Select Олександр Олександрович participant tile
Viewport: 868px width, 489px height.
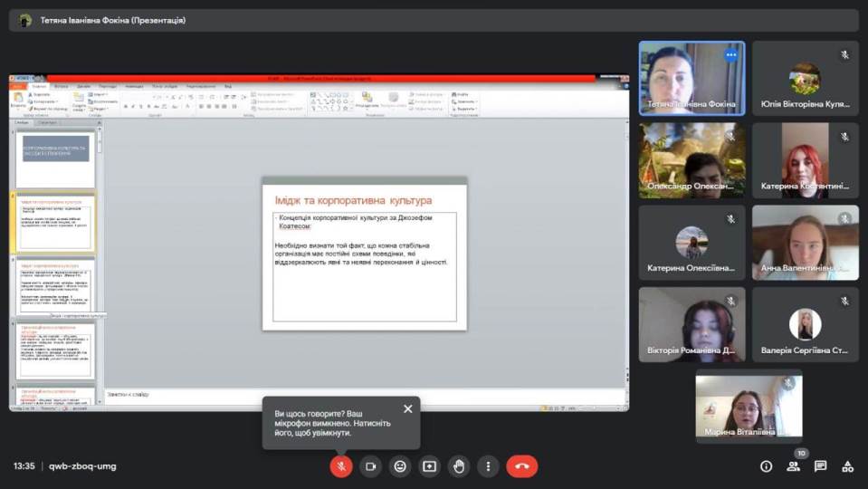[692, 160]
